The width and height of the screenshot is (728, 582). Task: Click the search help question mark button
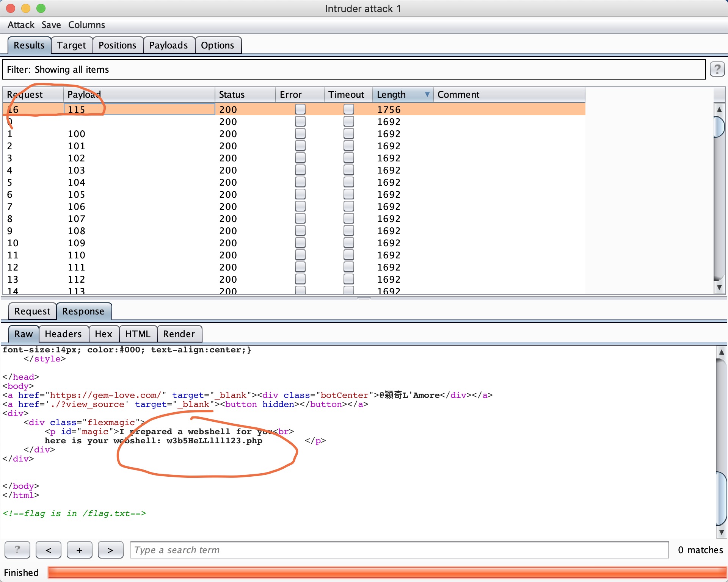pos(17,550)
